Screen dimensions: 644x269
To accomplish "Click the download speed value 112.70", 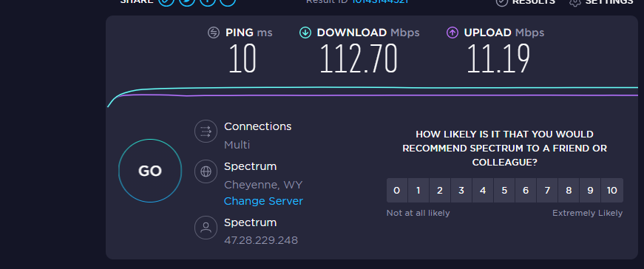I will click(x=359, y=58).
